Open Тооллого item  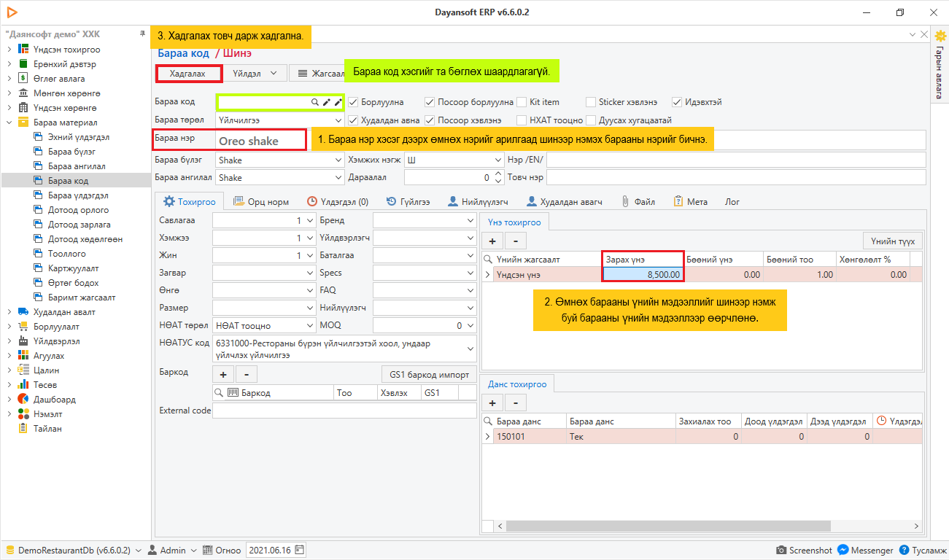[x=66, y=254]
